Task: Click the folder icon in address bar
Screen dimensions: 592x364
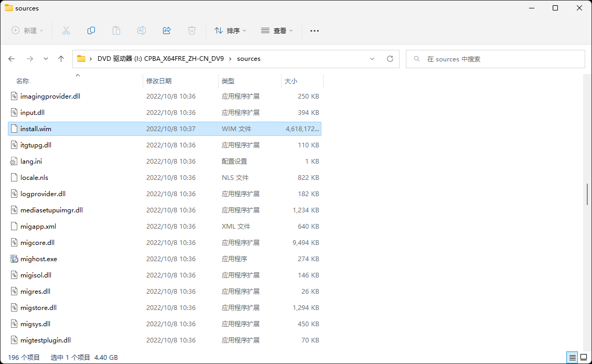Action: point(81,59)
